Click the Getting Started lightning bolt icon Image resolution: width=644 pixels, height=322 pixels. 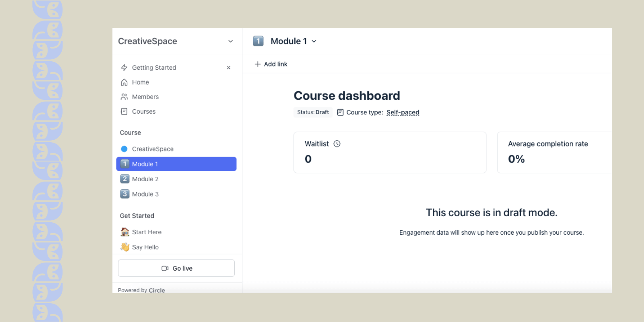tap(124, 67)
